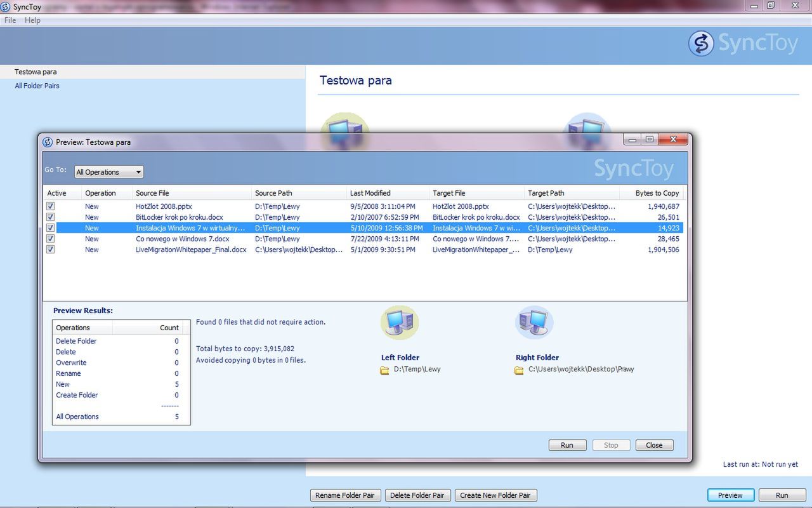Maximize the Preview: Testowa para dialog
Viewport: 812px width, 508px height.
click(x=650, y=139)
